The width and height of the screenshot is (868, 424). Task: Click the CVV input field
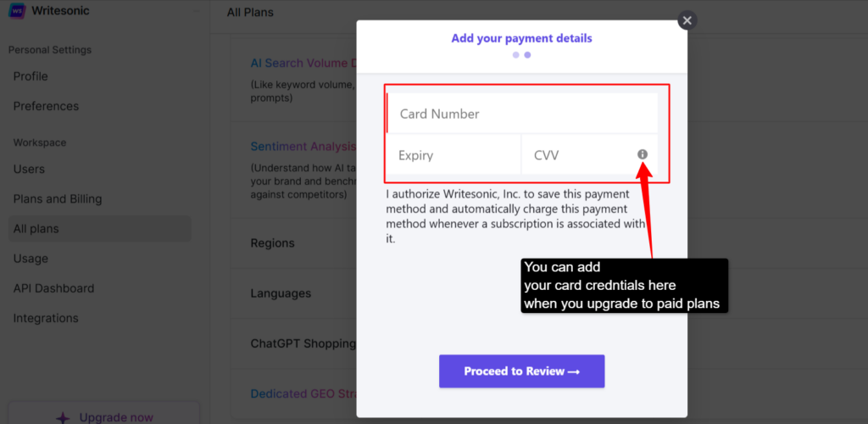(590, 155)
